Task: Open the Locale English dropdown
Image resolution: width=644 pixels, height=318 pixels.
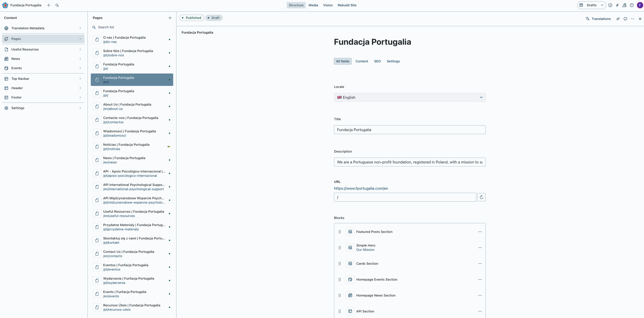Action: pos(410,97)
